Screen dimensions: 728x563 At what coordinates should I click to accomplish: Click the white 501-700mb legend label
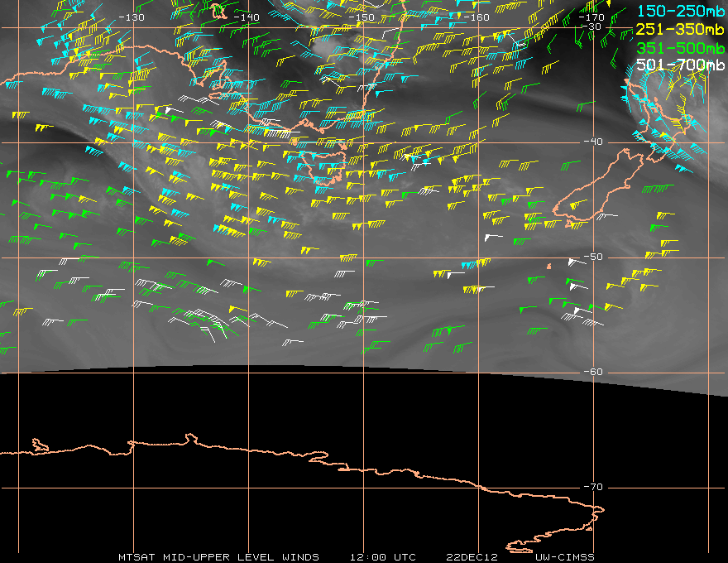680,65
